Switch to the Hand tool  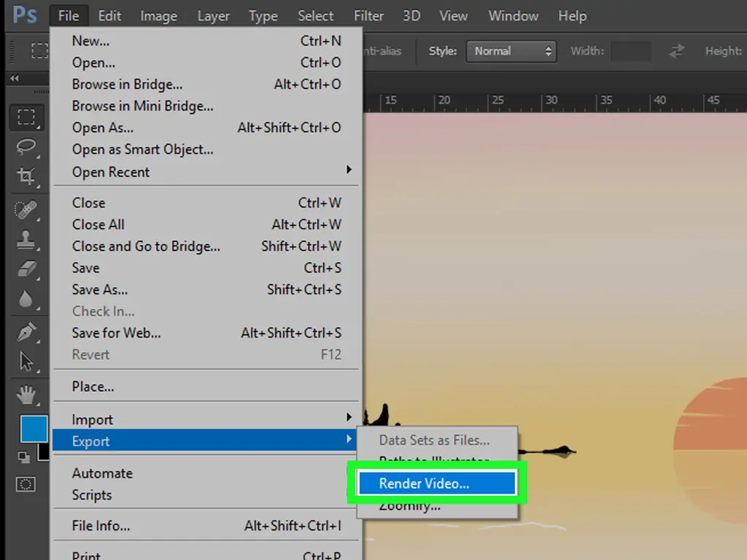tap(26, 395)
